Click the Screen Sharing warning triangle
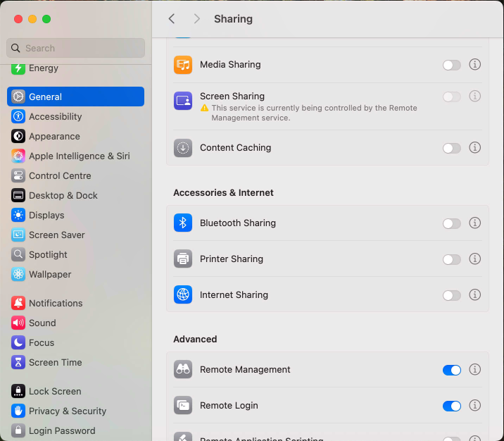 [204, 108]
